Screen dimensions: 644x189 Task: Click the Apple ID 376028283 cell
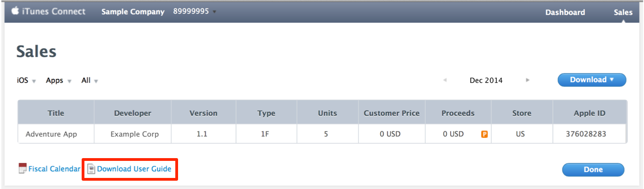click(x=585, y=135)
